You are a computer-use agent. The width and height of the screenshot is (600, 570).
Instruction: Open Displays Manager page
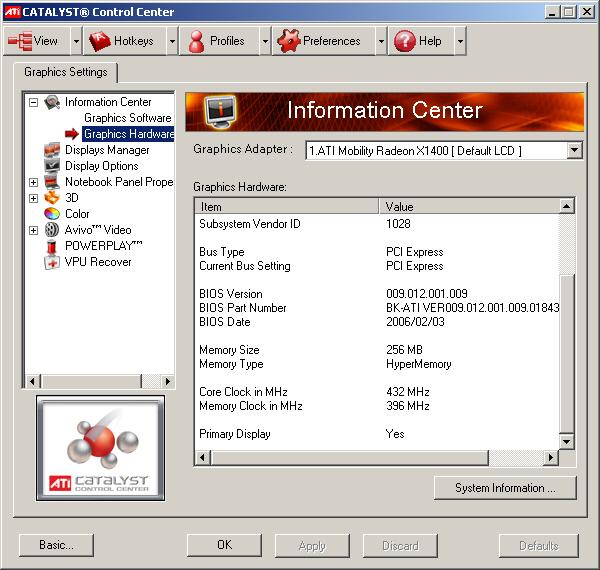tap(107, 150)
